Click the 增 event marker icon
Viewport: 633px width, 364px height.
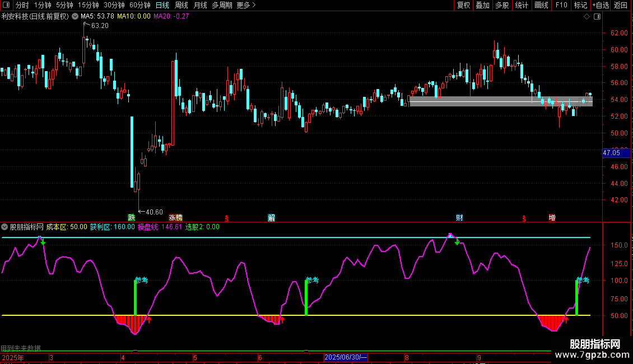[552, 217]
